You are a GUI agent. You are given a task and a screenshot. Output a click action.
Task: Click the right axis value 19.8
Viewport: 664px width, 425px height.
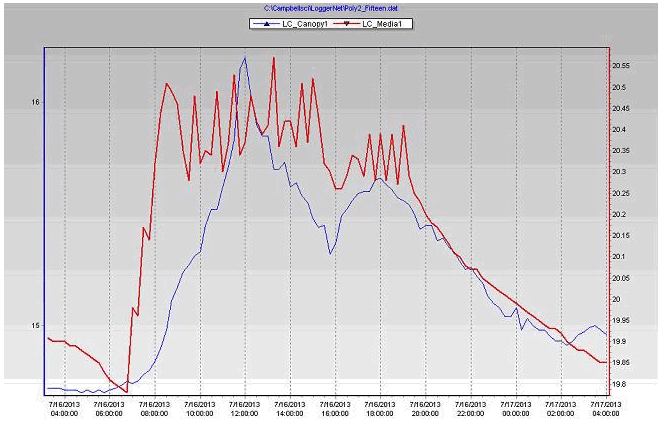(619, 384)
